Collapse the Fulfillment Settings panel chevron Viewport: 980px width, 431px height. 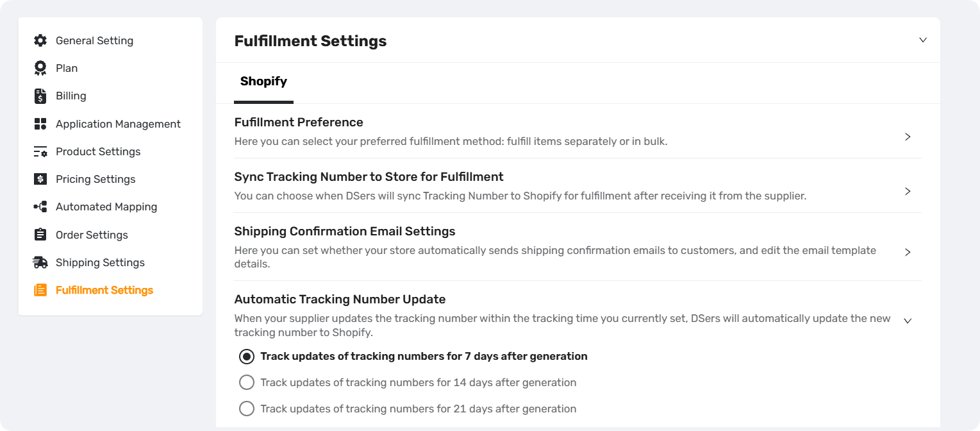(x=923, y=40)
